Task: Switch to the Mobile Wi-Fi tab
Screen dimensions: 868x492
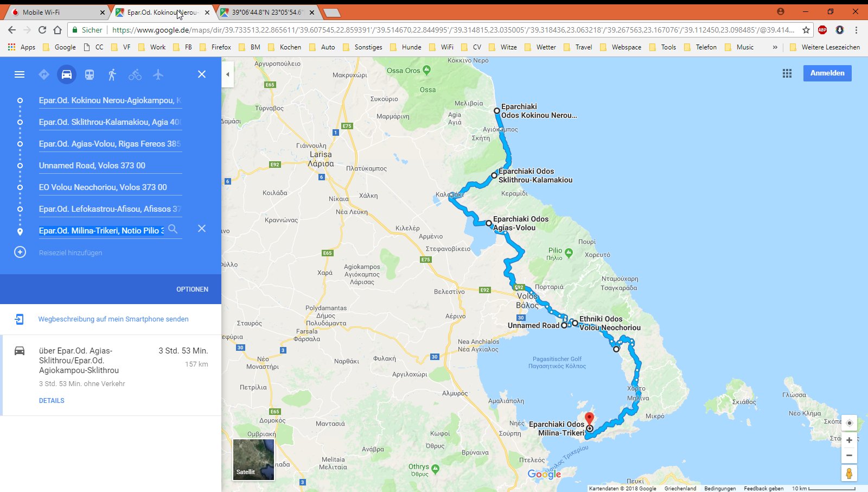Action: [x=54, y=12]
